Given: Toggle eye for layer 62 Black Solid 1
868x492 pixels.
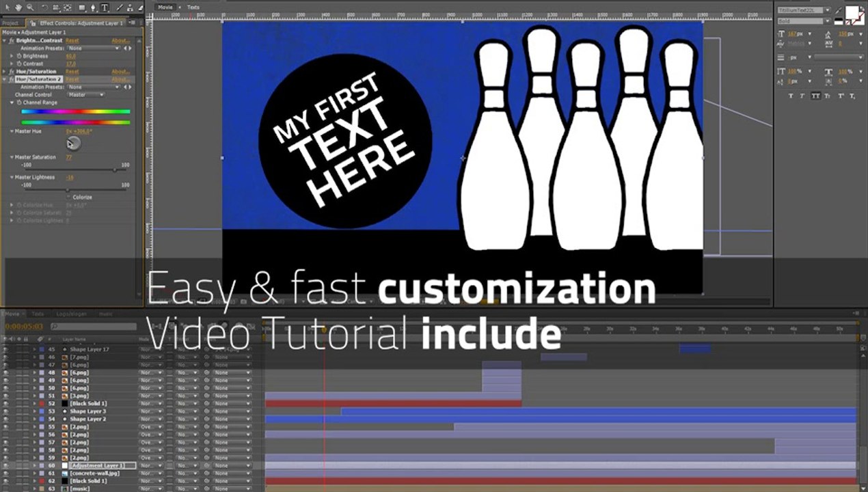Looking at the screenshot, I should click(5, 481).
